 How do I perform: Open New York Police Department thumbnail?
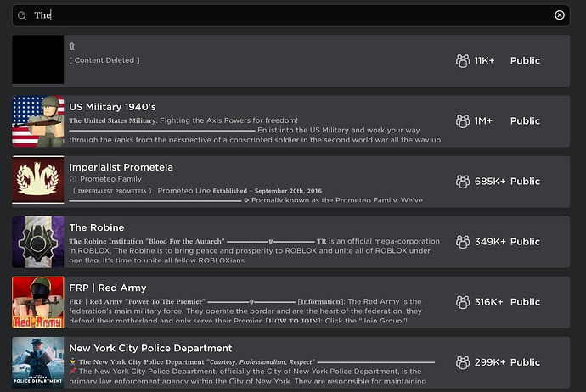[x=37, y=362]
